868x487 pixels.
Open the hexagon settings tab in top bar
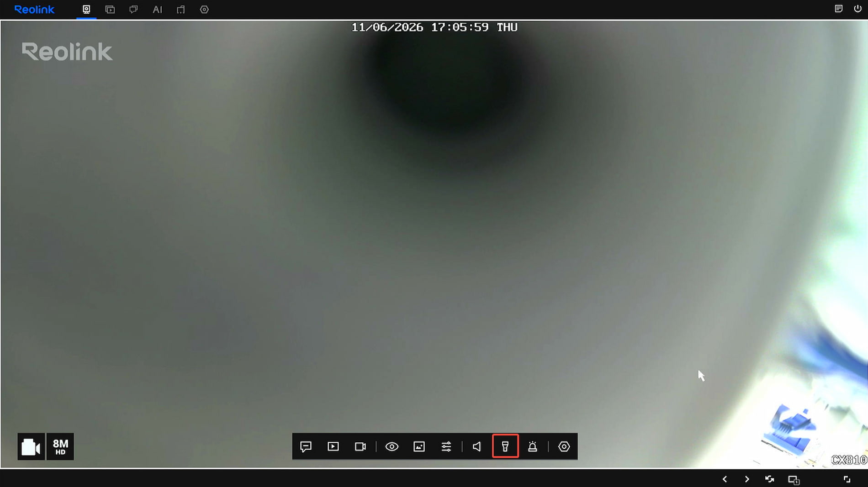pos(204,9)
